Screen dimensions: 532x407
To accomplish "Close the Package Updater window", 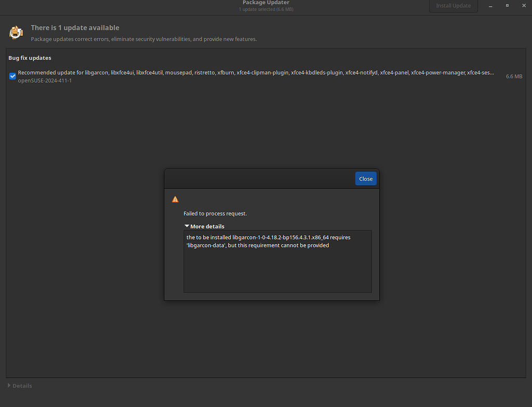I will 524,5.
